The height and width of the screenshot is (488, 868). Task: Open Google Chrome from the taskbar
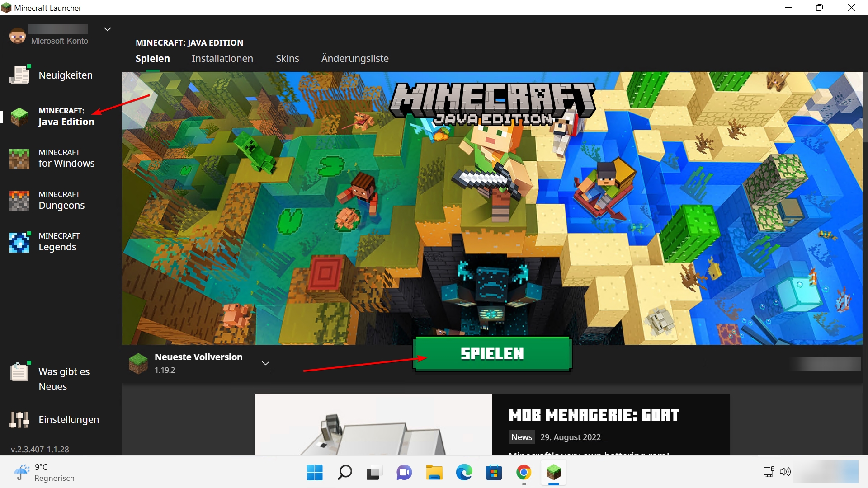click(x=524, y=473)
